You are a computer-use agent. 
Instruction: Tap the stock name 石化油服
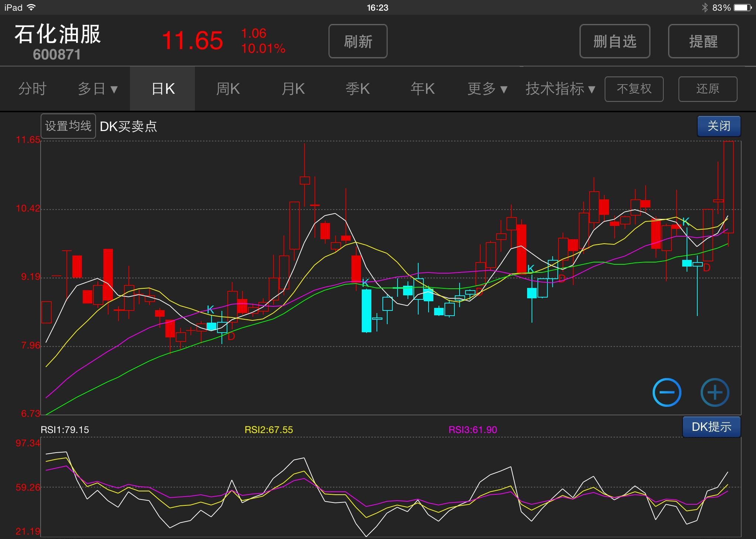58,34
